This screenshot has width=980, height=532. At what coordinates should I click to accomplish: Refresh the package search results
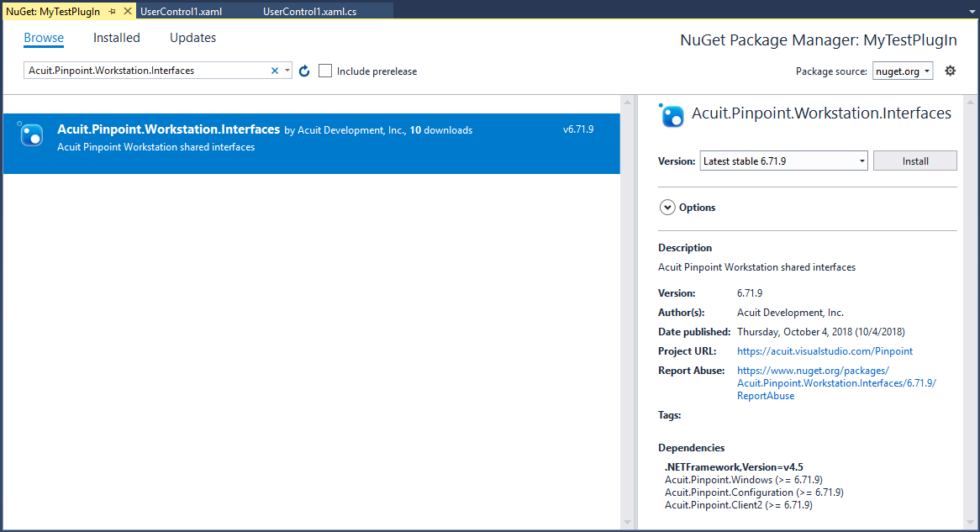[304, 71]
